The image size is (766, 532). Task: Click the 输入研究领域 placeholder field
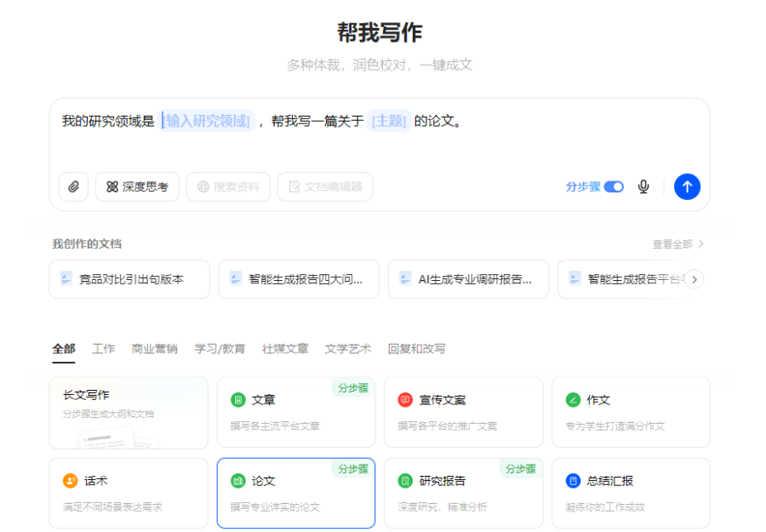(208, 121)
